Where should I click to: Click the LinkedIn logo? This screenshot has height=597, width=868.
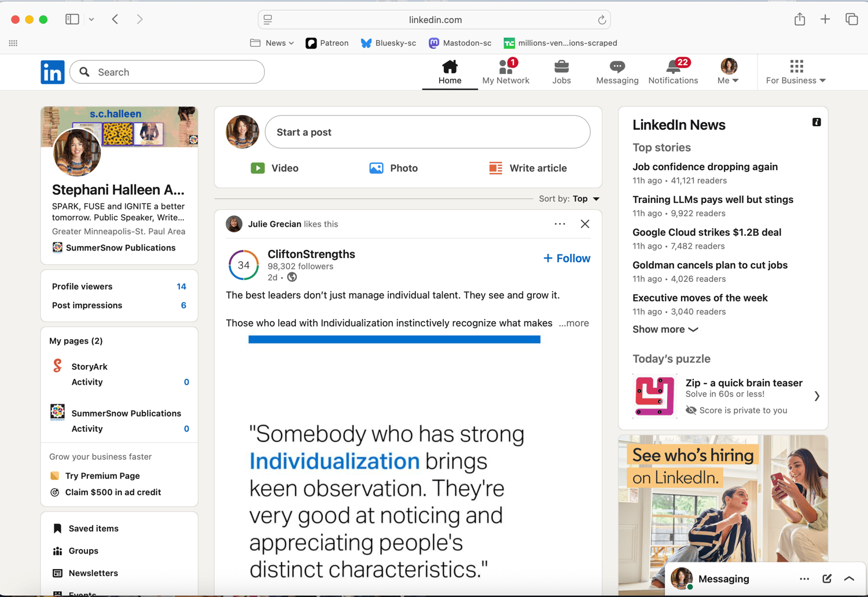click(x=53, y=72)
